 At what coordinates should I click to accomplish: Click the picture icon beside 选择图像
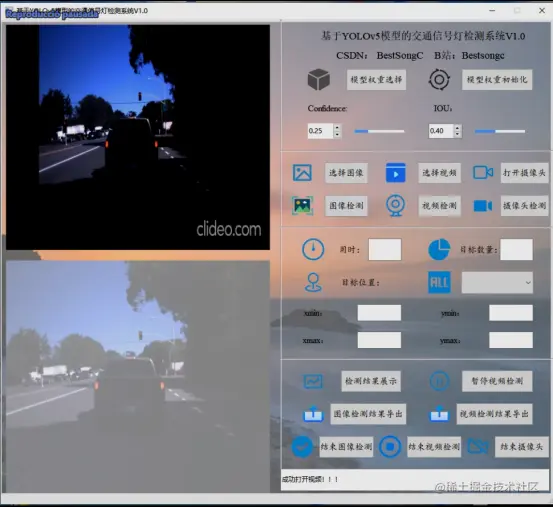302,173
